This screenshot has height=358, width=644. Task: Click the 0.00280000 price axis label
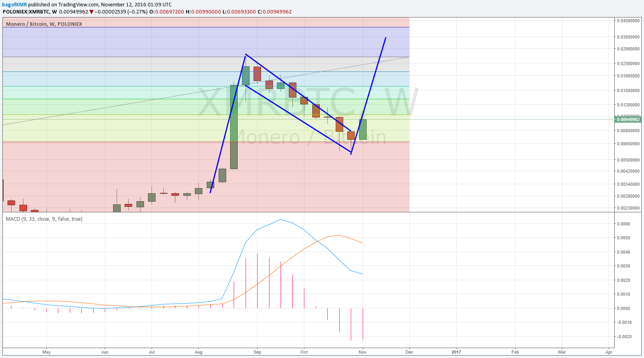(628, 196)
